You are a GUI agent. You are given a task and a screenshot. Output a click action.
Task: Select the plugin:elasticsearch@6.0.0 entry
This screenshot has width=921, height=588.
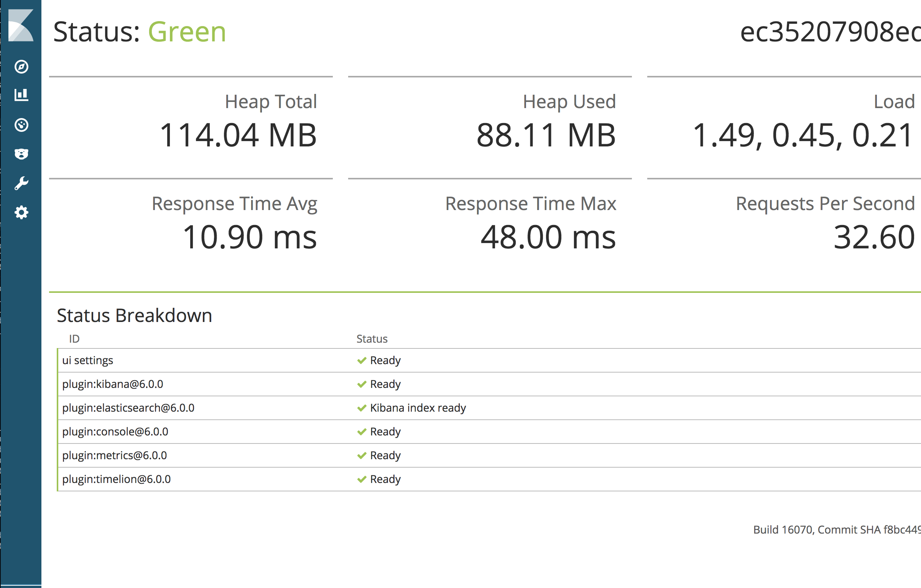click(x=128, y=408)
